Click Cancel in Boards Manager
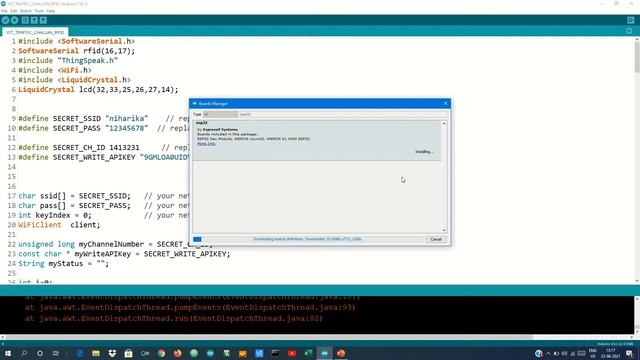Image resolution: width=640 pixels, height=360 pixels. [436, 239]
